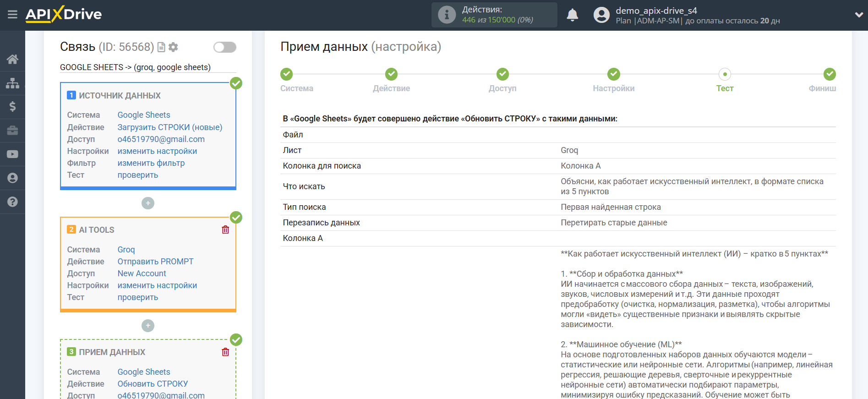Open connection settings gear icon

coord(173,47)
